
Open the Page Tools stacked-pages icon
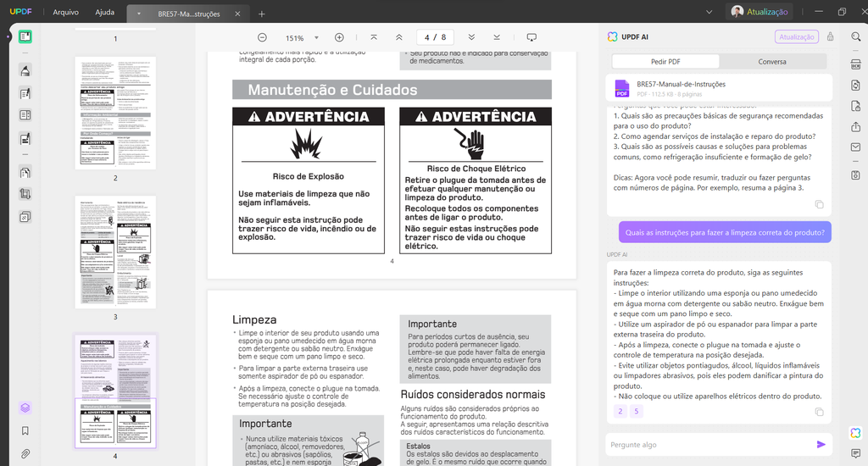pyautogui.click(x=25, y=217)
